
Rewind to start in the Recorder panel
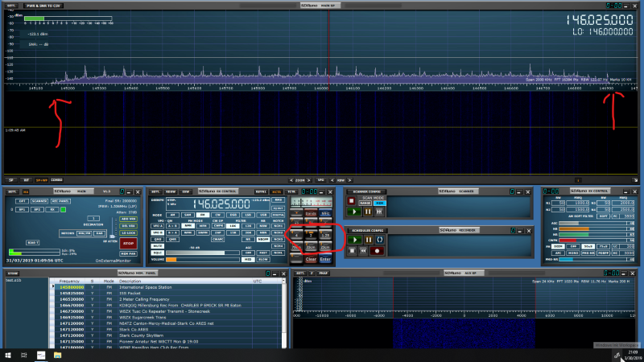coord(363,250)
